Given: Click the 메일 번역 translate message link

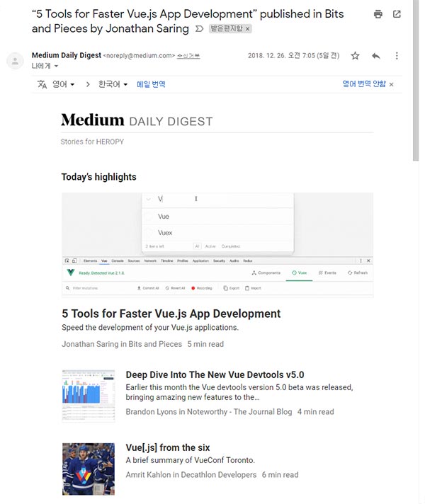Looking at the screenshot, I should pos(151,84).
